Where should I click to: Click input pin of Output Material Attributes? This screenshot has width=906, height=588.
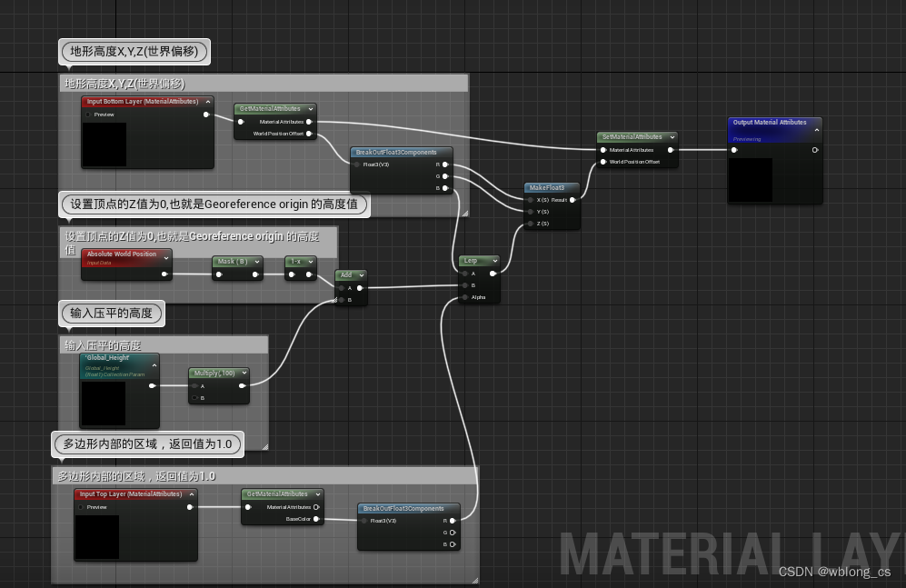click(x=734, y=150)
